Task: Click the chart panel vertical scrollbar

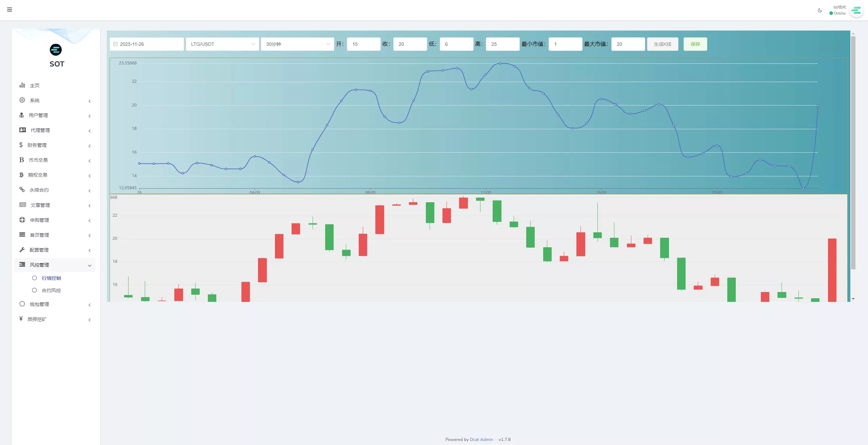Action: click(x=853, y=153)
